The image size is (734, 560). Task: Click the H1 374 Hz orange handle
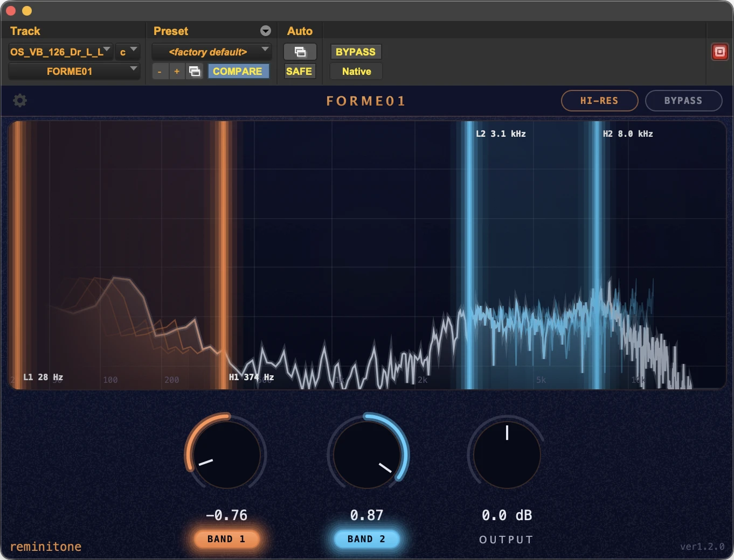coord(223,254)
